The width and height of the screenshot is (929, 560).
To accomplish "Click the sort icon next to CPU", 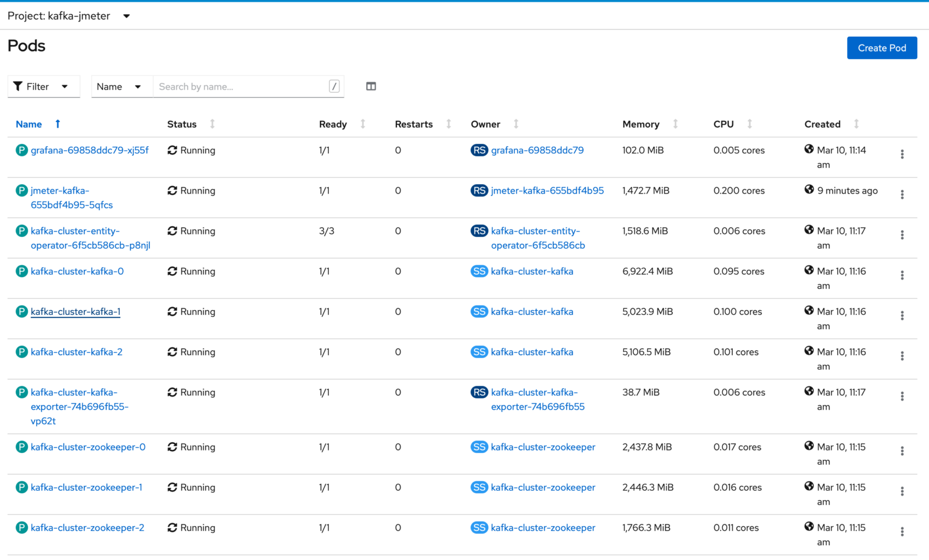I will [749, 124].
